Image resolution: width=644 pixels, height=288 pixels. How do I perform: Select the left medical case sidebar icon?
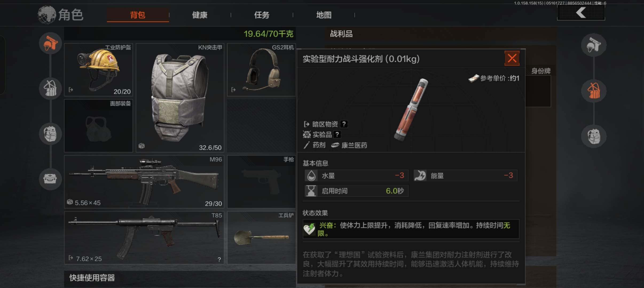coord(50,179)
